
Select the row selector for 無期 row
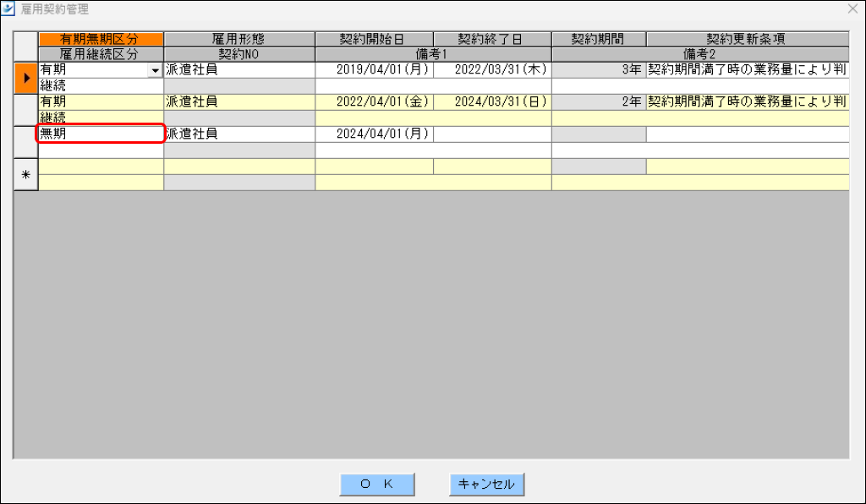pyautogui.click(x=26, y=142)
